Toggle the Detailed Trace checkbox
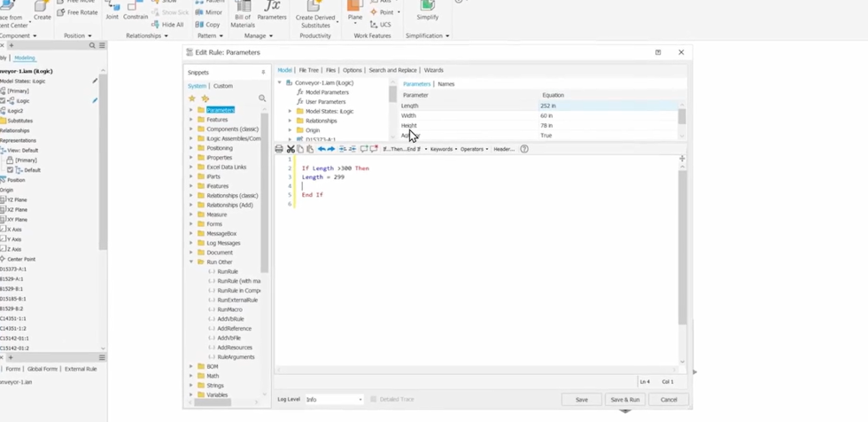Screen dimensions: 868x422 coord(374,400)
